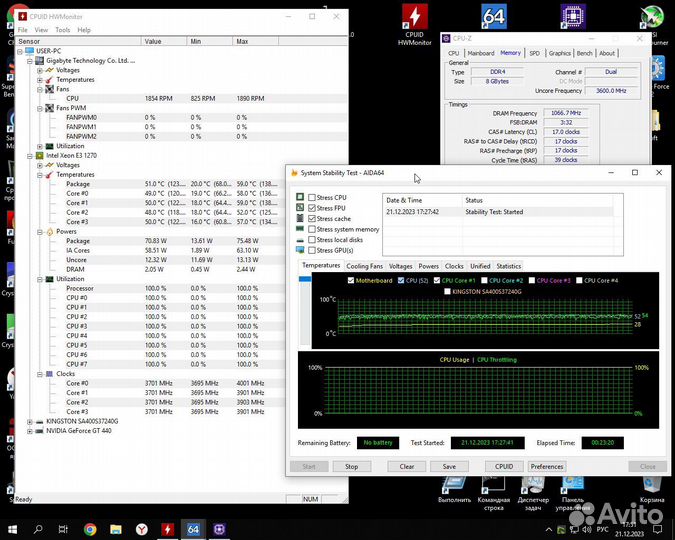Expand NVIDIA GeForce GT 440 node
The width and height of the screenshot is (675, 540).
pyautogui.click(x=30, y=431)
